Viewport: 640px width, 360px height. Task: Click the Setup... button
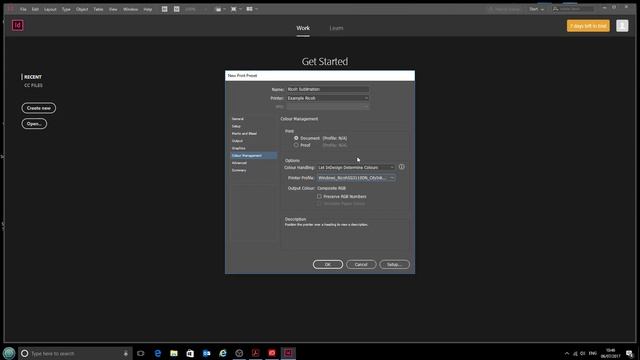point(394,264)
